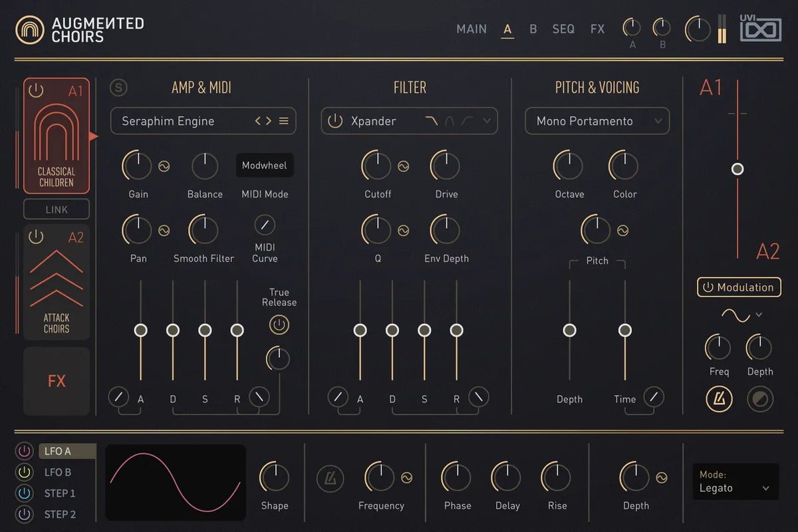Expand the modulation waveform shape dropdown
The height and width of the screenshot is (532, 798).
(x=759, y=315)
